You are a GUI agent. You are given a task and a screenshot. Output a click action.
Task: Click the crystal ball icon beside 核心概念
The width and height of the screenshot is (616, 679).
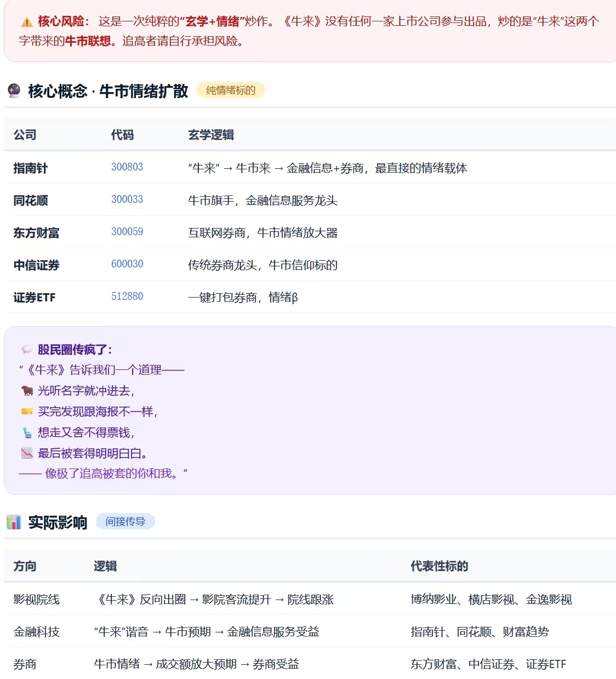point(14,90)
